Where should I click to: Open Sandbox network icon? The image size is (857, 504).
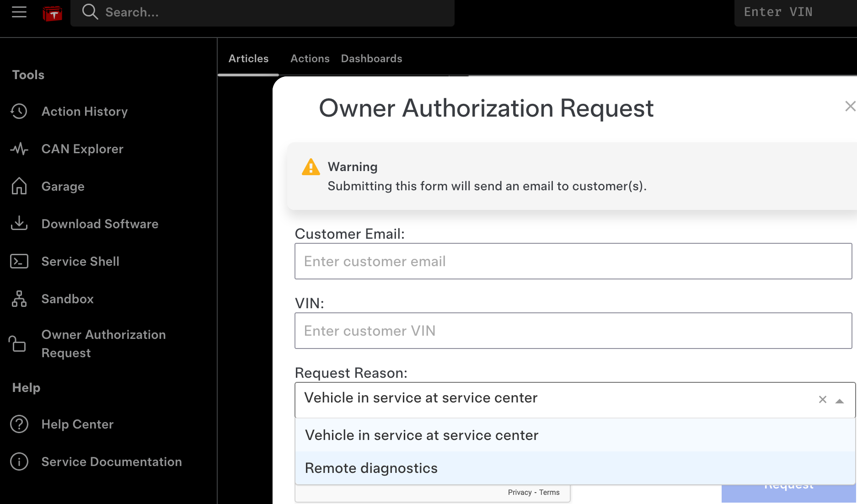19,299
